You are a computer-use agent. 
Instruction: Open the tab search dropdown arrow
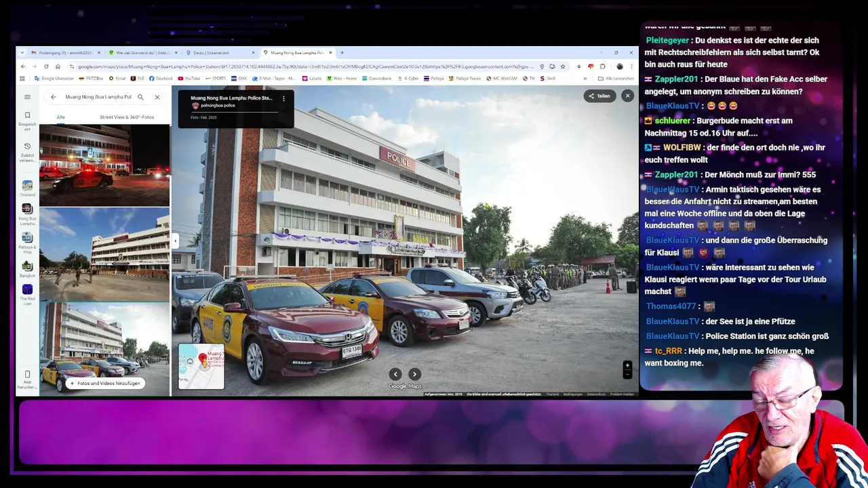click(x=22, y=52)
